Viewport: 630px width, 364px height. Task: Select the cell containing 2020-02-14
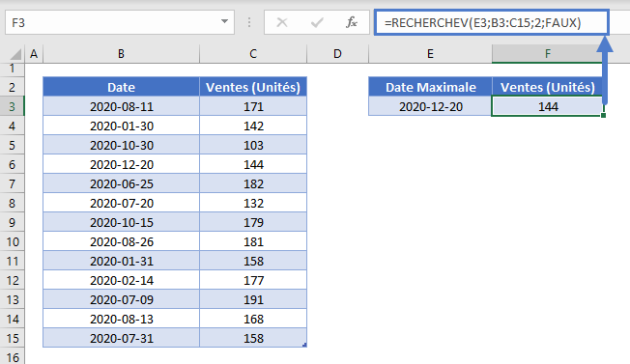click(121, 280)
